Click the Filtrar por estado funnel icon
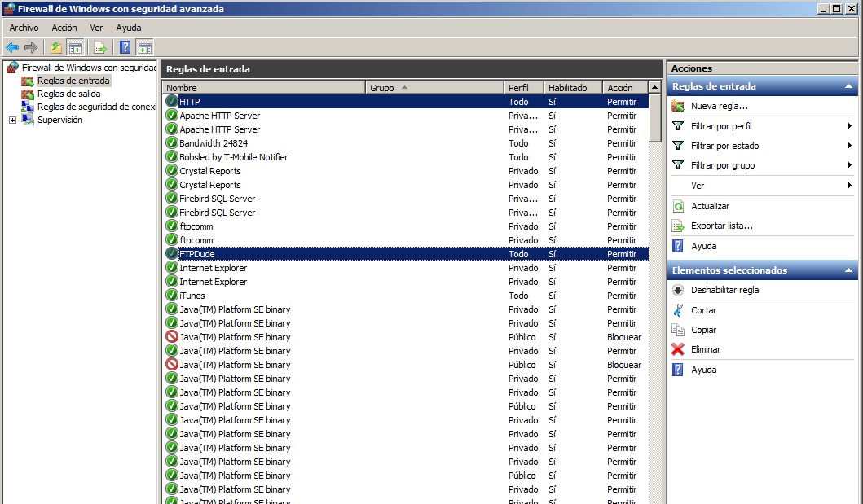Screen dimensions: 863x504 (678, 146)
